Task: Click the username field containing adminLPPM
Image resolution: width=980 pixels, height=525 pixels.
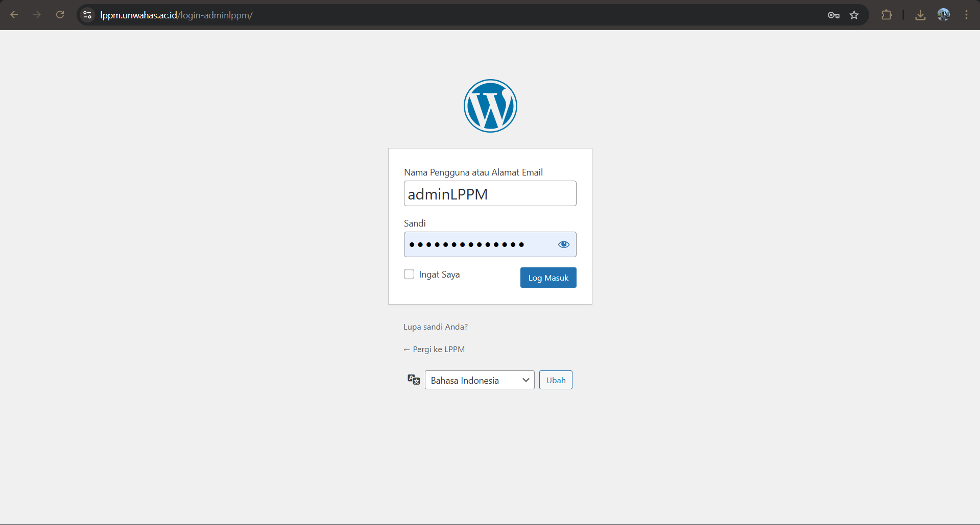Action: (490, 193)
